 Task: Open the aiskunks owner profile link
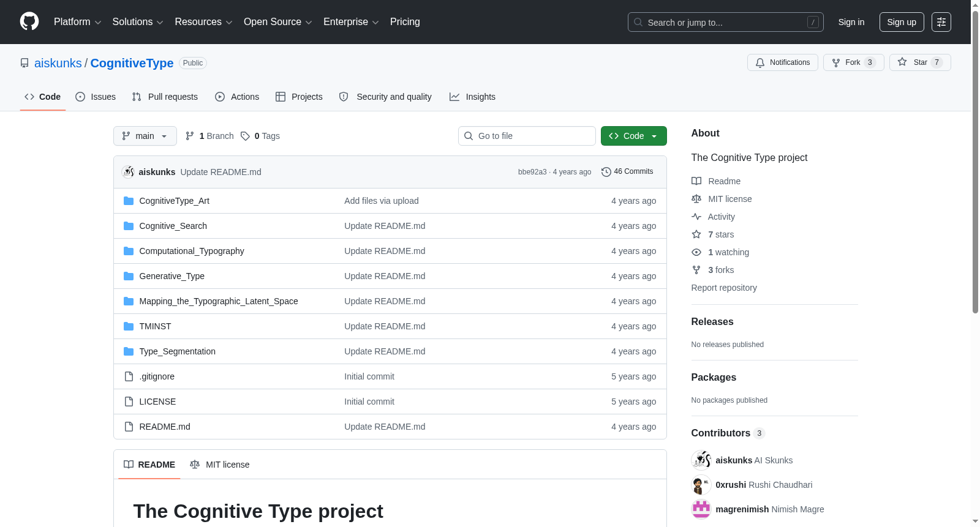coord(58,63)
